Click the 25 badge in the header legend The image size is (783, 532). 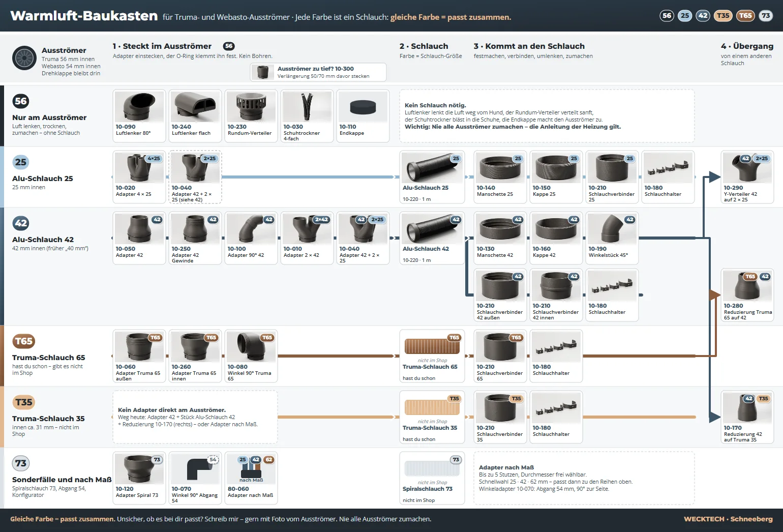pyautogui.click(x=685, y=16)
